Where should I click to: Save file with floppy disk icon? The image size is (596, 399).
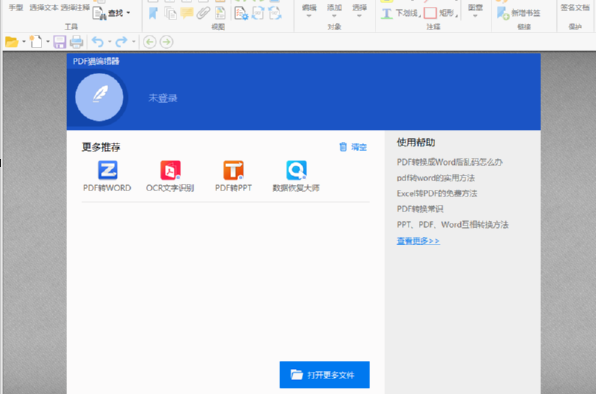60,42
